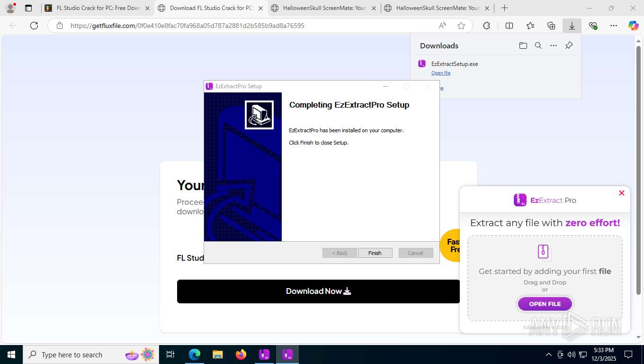The image size is (644, 364).
Task: Toggle split screen icon
Action: [x=509, y=26]
